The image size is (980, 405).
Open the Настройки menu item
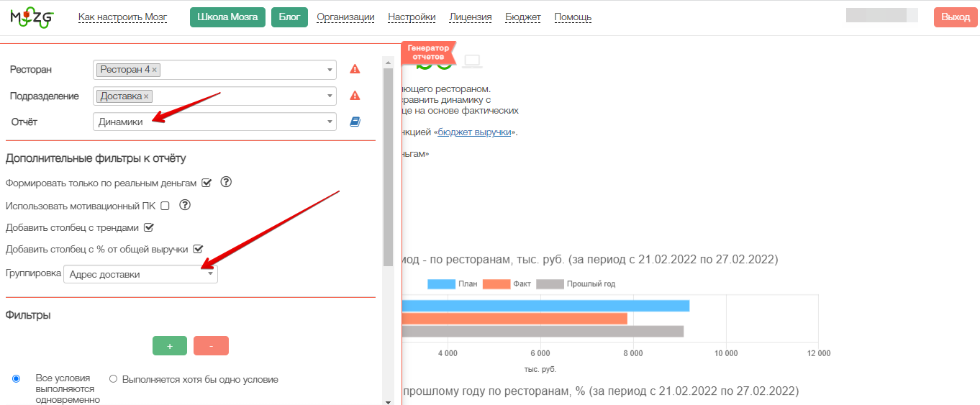tap(412, 17)
